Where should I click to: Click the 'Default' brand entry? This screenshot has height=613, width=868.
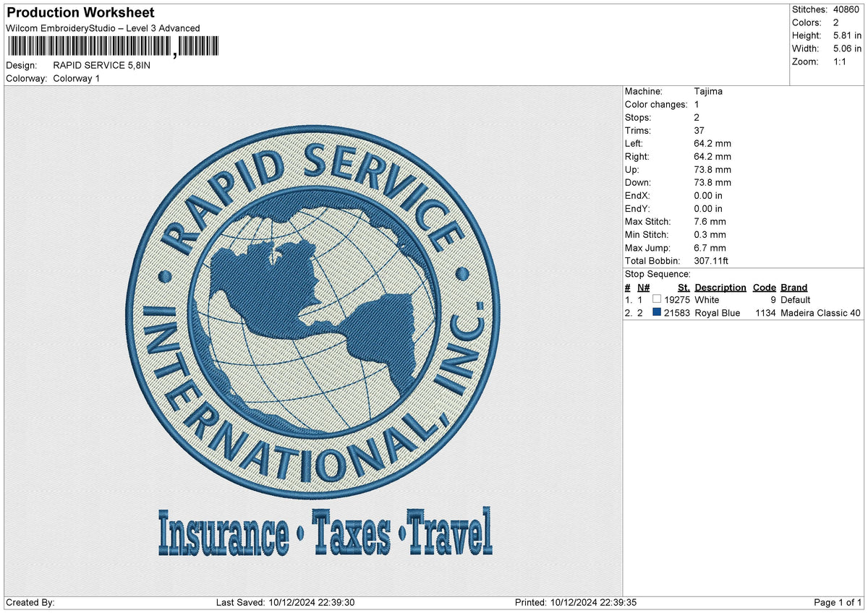pyautogui.click(x=796, y=299)
